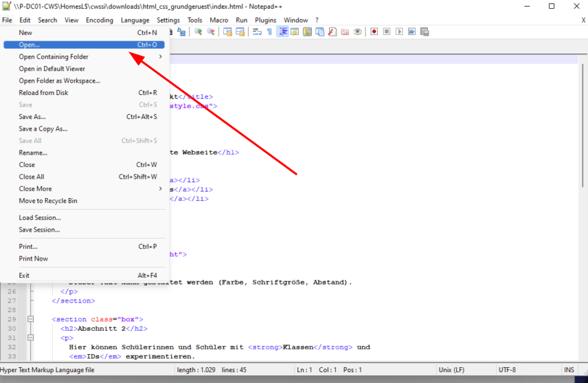Image resolution: width=588 pixels, height=383 pixels.
Task: Click the Zoom Out toolbar icon
Action: click(x=211, y=32)
